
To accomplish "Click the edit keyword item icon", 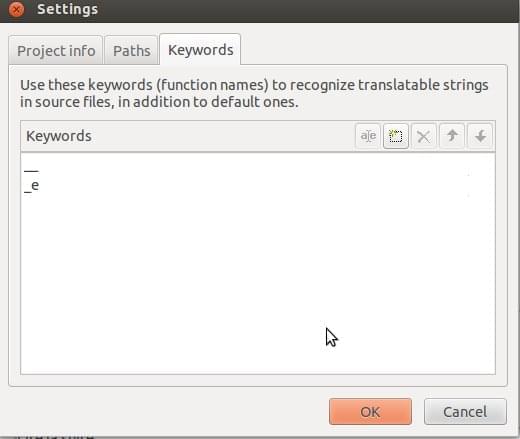I will point(368,136).
